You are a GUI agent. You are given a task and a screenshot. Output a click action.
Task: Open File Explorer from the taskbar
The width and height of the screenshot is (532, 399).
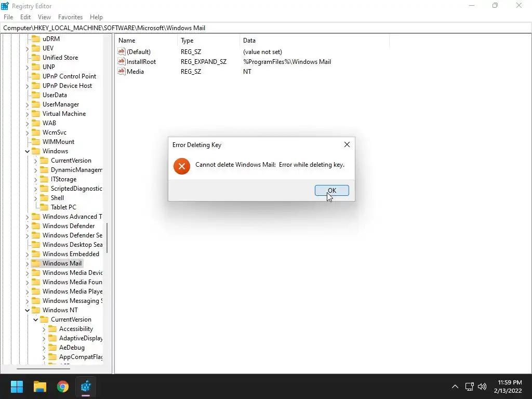(39, 387)
